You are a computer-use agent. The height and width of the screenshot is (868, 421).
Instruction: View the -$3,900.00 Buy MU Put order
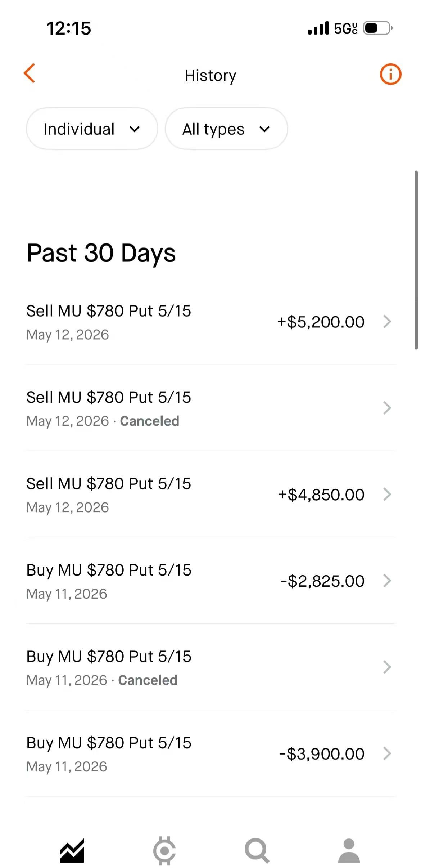pyautogui.click(x=210, y=754)
